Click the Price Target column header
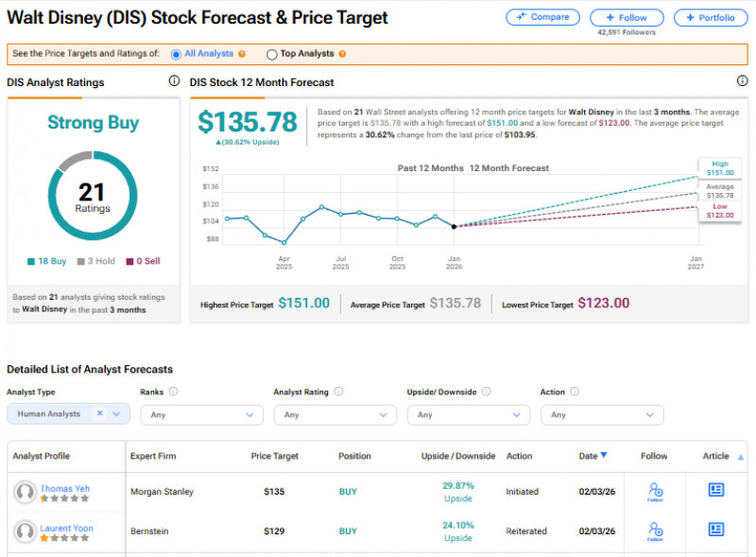This screenshot has width=756, height=557. [x=275, y=456]
